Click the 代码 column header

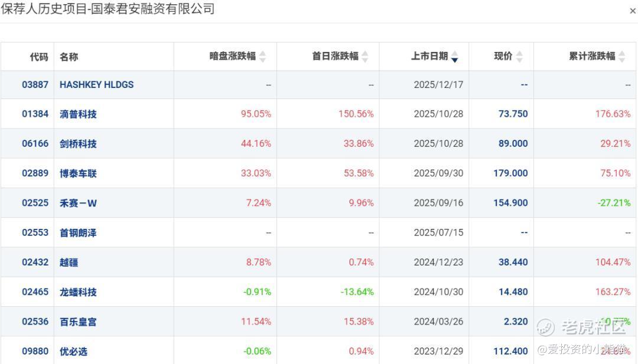[x=39, y=57]
